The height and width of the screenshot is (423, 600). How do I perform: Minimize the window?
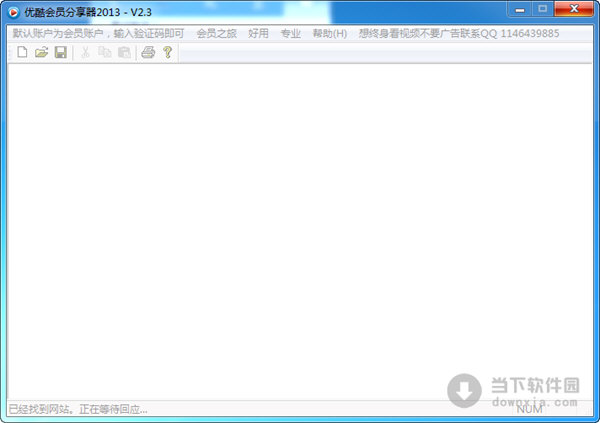pos(520,10)
